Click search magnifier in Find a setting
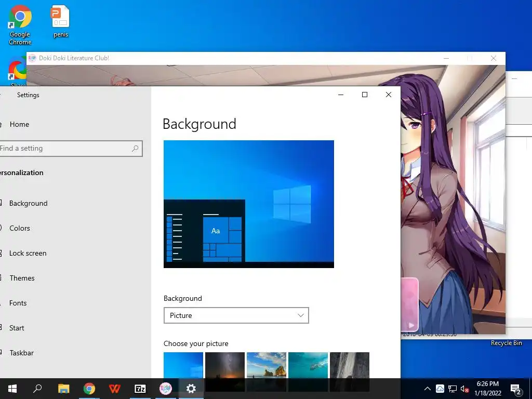532x399 pixels. 135,148
